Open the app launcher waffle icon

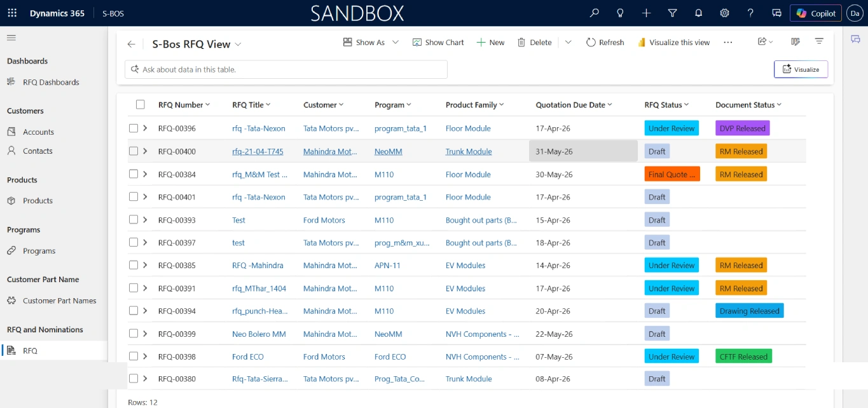(12, 13)
